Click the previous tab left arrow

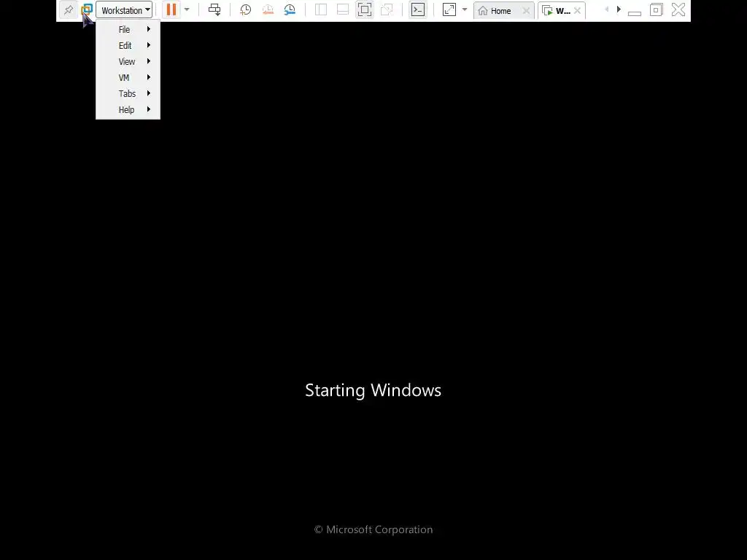tap(606, 9)
